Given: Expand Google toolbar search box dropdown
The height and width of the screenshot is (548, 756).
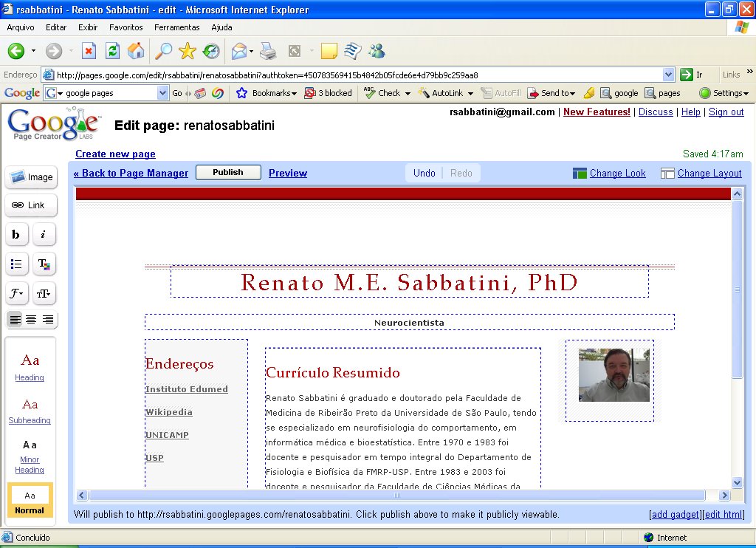Looking at the screenshot, I should 163,92.
